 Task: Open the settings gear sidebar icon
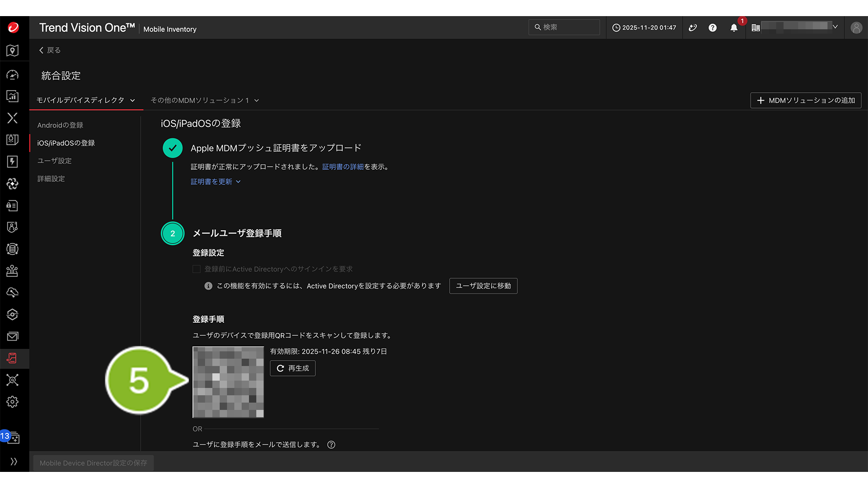click(12, 402)
